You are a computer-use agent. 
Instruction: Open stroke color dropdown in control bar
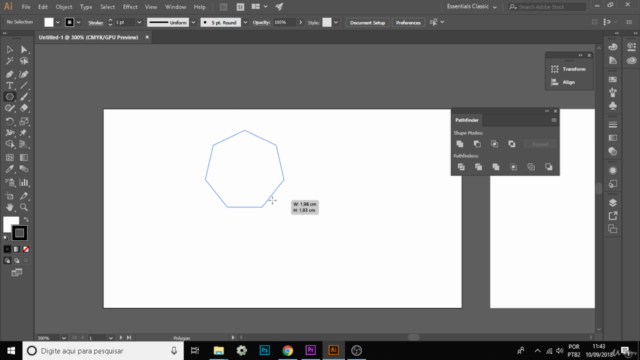tap(78, 22)
